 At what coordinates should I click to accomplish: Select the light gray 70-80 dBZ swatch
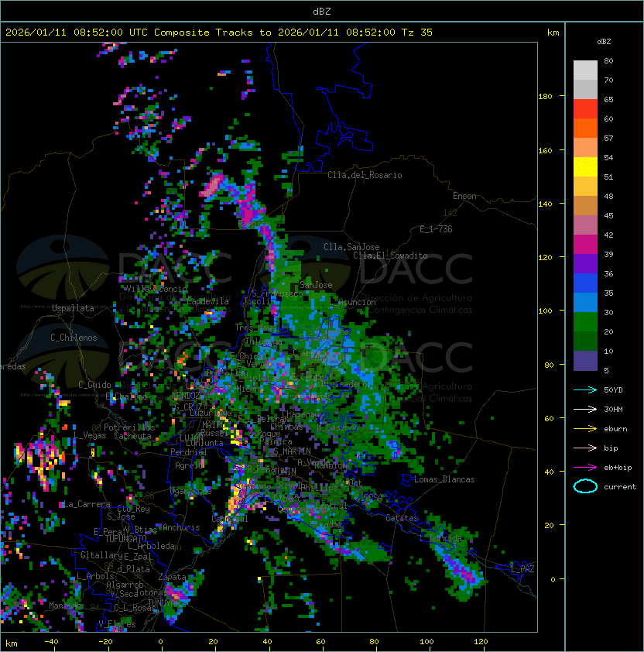[585, 70]
